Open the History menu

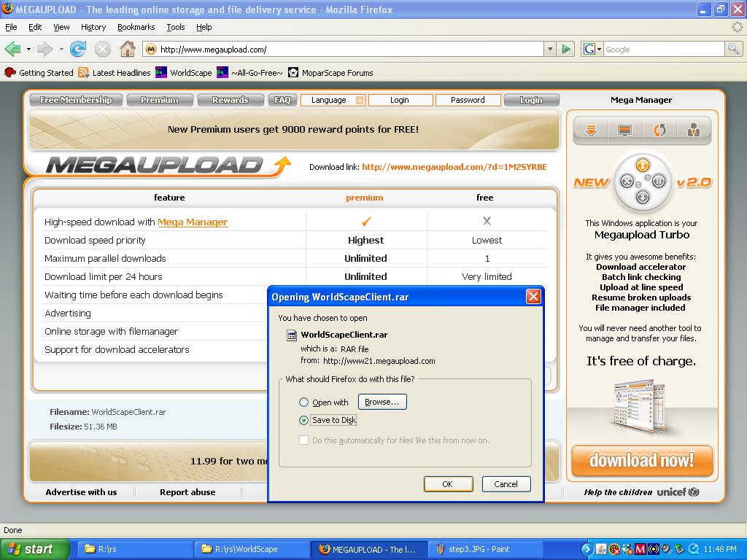click(93, 27)
